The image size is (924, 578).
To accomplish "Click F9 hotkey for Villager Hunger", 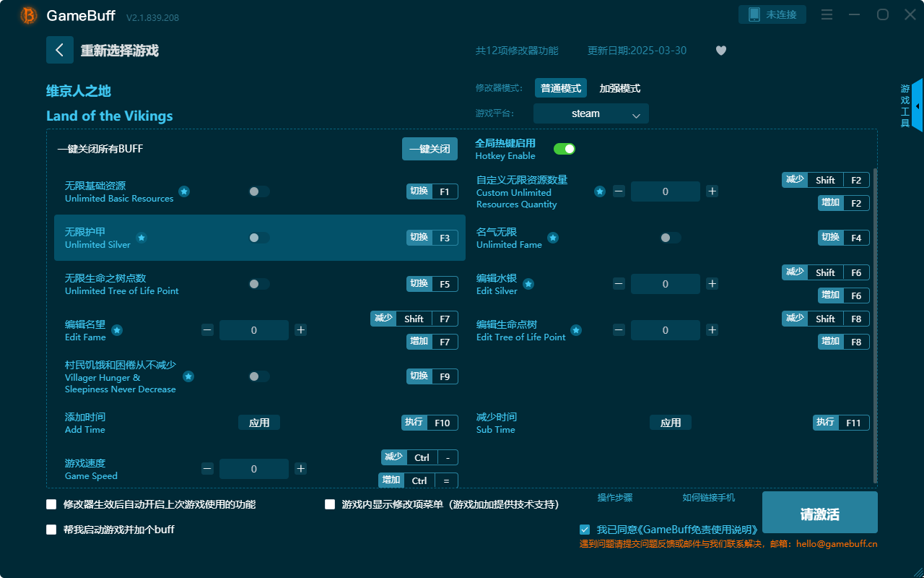I will (x=432, y=376).
